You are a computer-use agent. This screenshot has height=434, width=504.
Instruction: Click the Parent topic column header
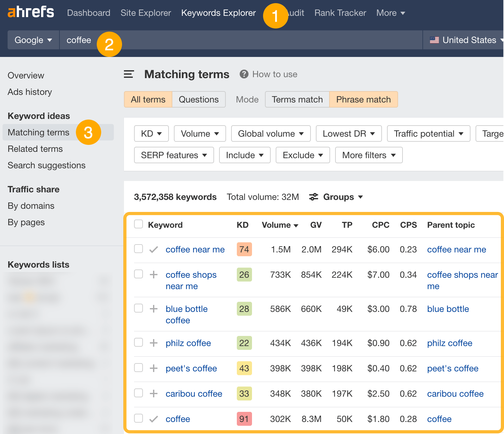[451, 225]
